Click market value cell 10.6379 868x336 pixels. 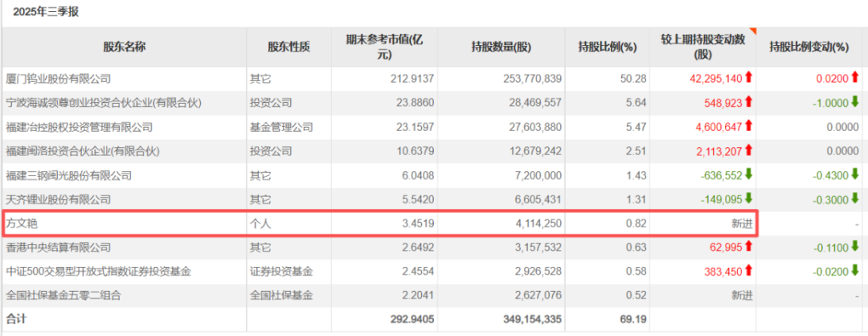pyautogui.click(x=417, y=151)
